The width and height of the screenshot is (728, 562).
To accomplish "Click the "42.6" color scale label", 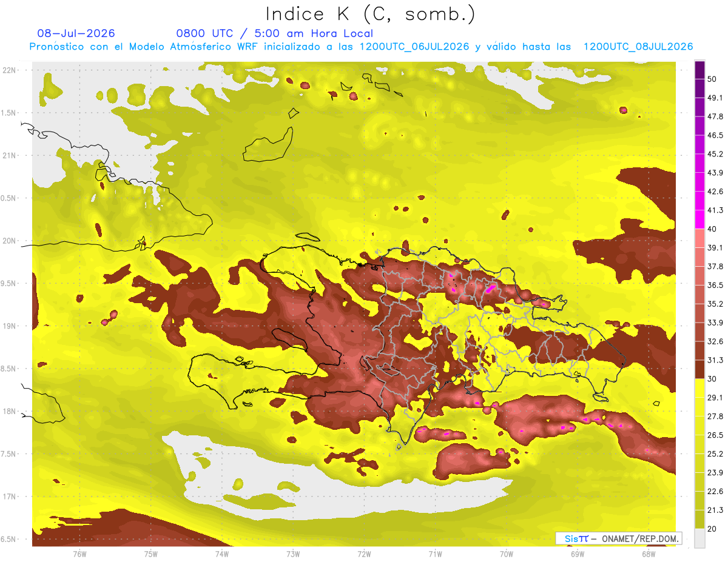I will tap(715, 191).
